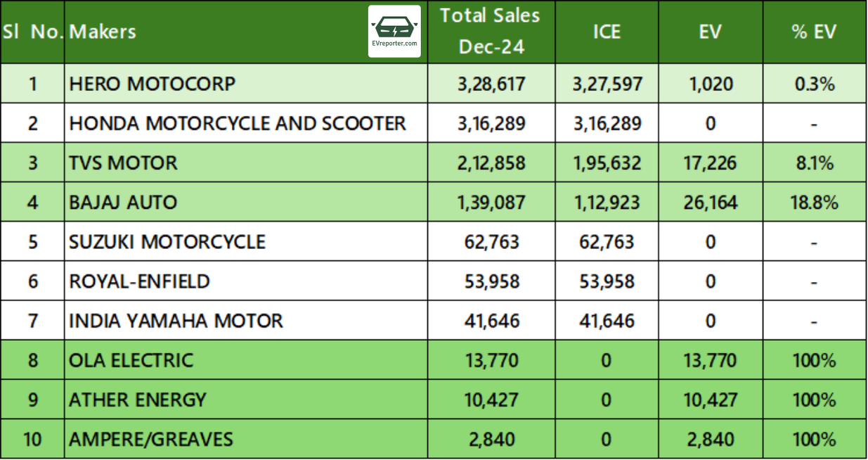868x460 pixels.
Task: Select Yamaha EV value of 0
Action: pyautogui.click(x=711, y=320)
